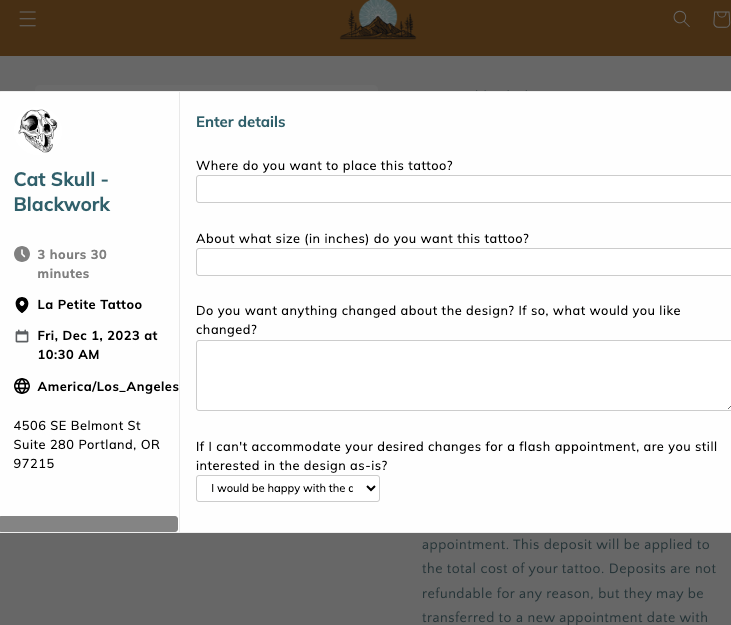Click the mountain site logo
The image size is (731, 625).
(377, 20)
